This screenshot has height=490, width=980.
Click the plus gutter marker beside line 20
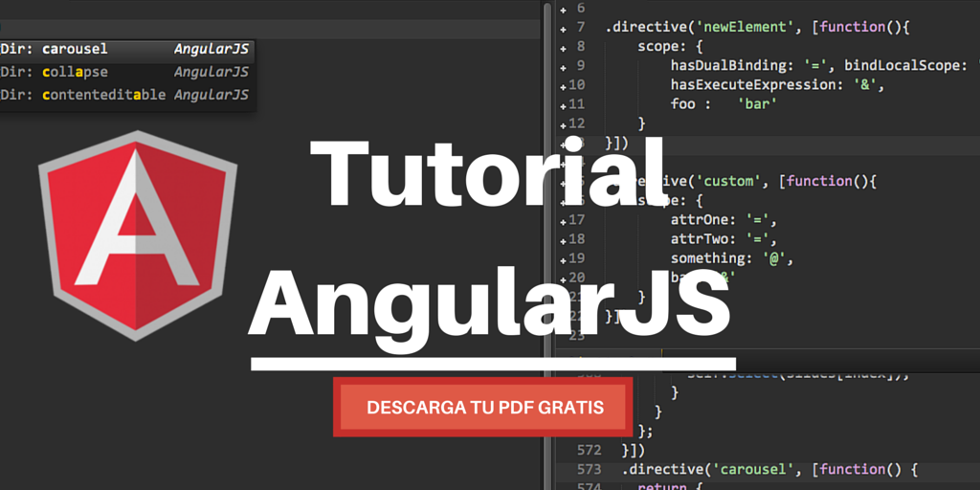[563, 280]
